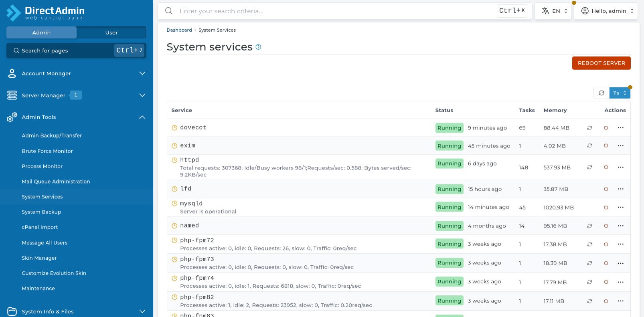Reload the dovecot service
The height and width of the screenshot is (317, 644).
point(589,128)
